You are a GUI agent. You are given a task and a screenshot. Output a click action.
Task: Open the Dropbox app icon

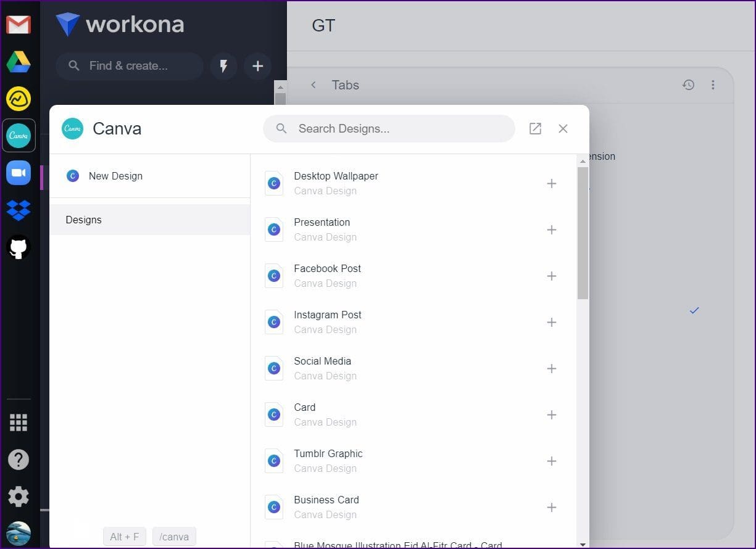(x=19, y=210)
